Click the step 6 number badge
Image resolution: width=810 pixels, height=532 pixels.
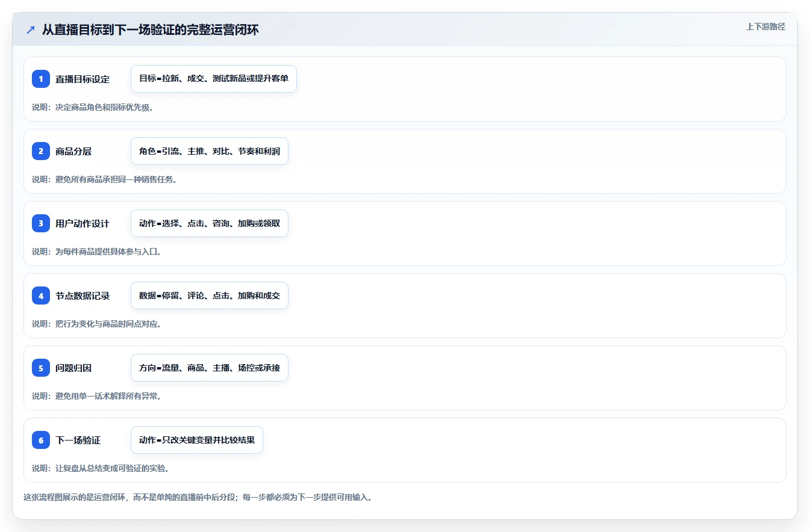(41, 440)
